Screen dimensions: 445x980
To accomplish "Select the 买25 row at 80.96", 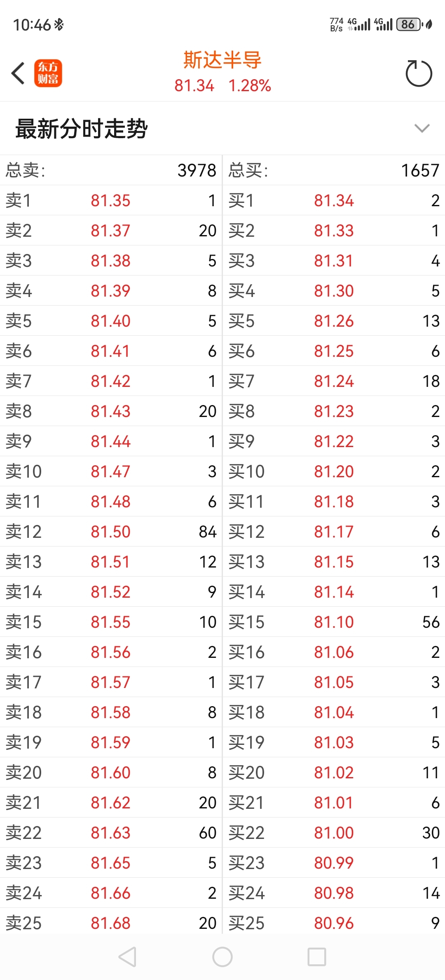I will pyautogui.click(x=334, y=923).
